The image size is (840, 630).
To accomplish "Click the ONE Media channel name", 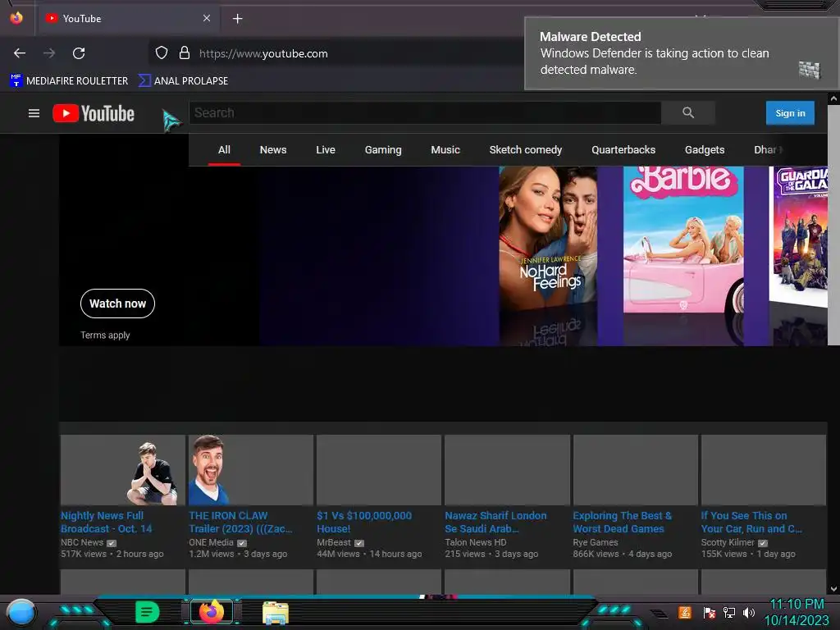I will click(211, 543).
